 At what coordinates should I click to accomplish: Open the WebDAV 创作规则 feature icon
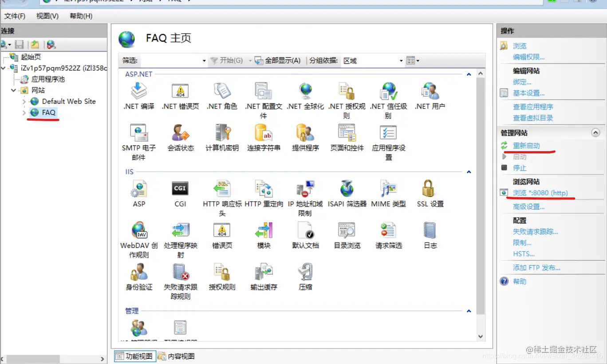(139, 230)
